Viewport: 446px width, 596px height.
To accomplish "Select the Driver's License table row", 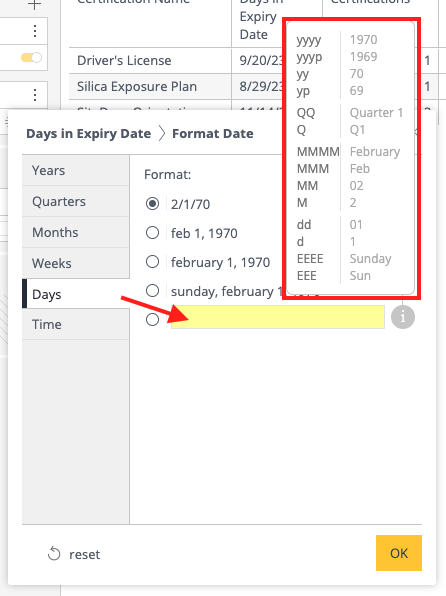I will [x=253, y=60].
